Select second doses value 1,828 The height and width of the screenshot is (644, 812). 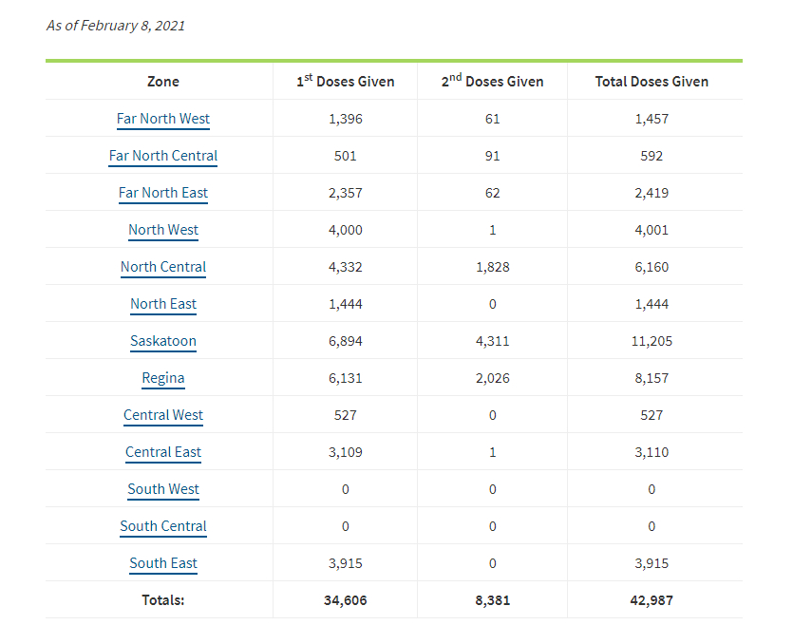[x=493, y=267]
